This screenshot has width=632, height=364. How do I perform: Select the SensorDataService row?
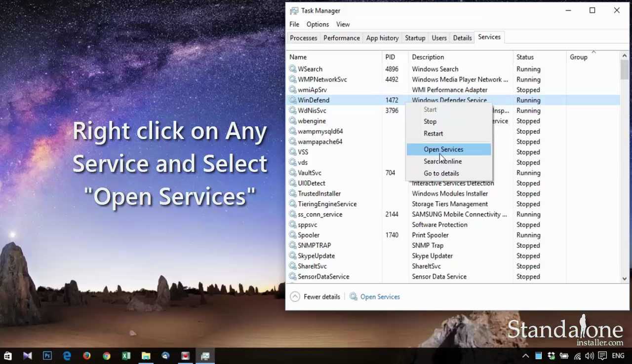[453, 277]
